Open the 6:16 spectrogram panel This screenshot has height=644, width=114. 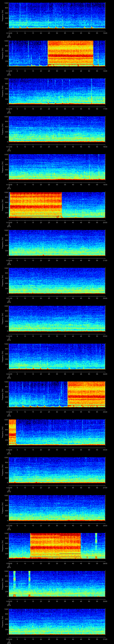(57, 91)
